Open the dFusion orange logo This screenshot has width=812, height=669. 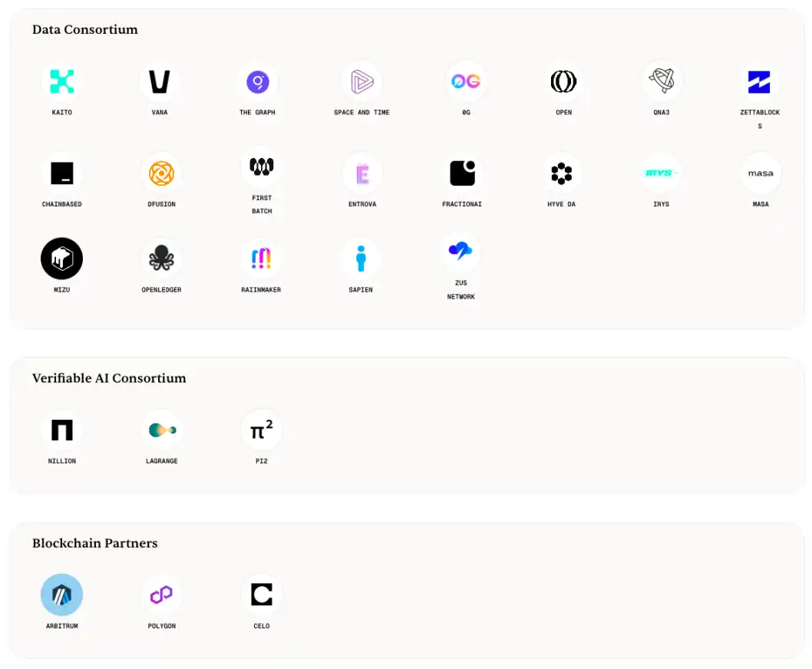pos(161,173)
